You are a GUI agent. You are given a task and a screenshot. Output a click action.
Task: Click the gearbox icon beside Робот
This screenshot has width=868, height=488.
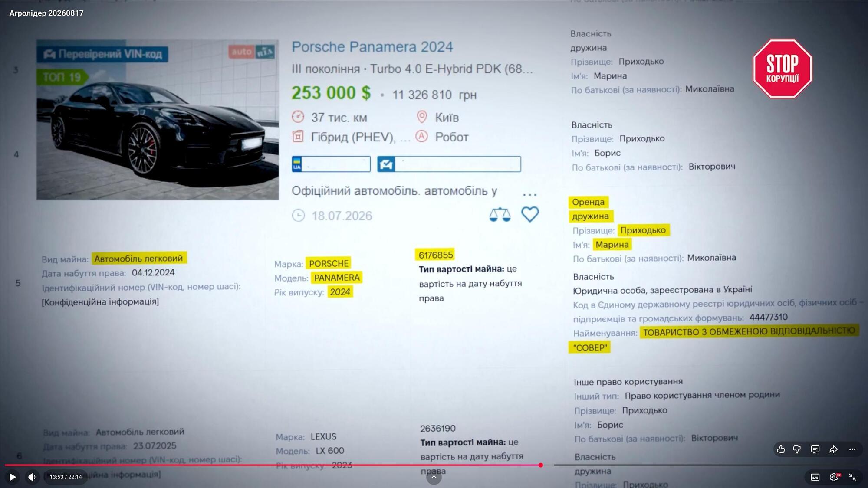coord(421,136)
